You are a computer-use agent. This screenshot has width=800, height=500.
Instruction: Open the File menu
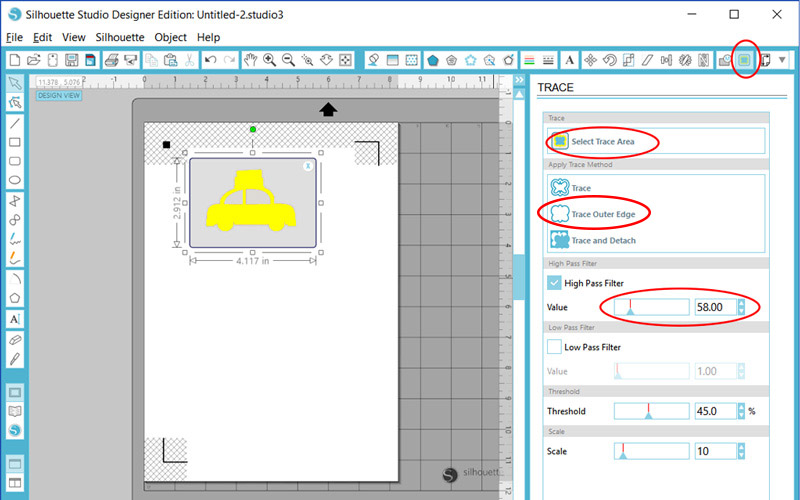tap(14, 37)
